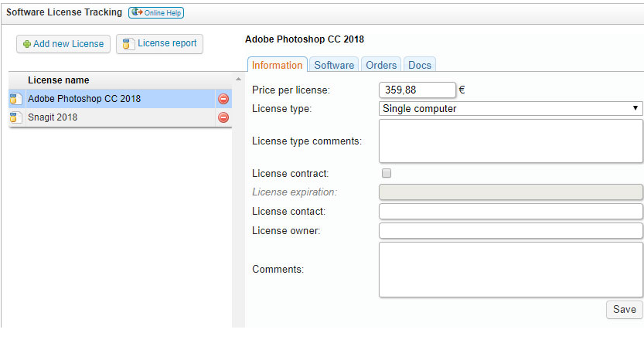Open the License type dropdown
Viewport: 644px width, 343px height.
[510, 109]
